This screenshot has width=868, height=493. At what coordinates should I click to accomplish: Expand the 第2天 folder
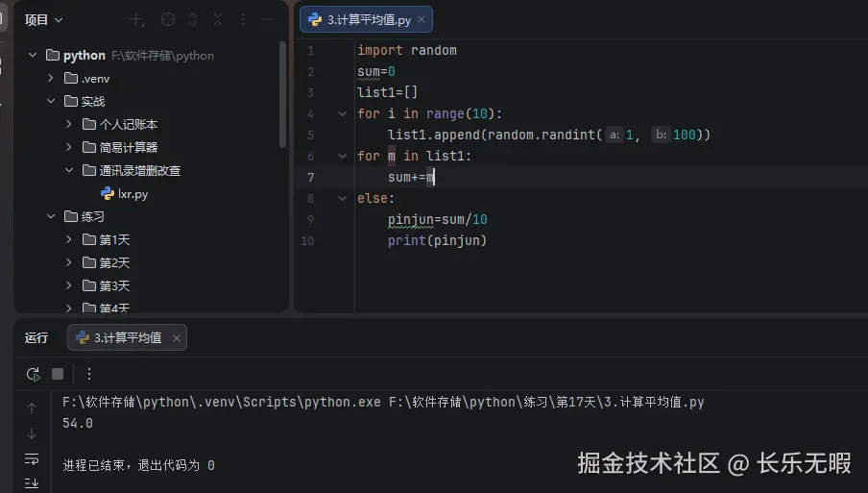[68, 262]
